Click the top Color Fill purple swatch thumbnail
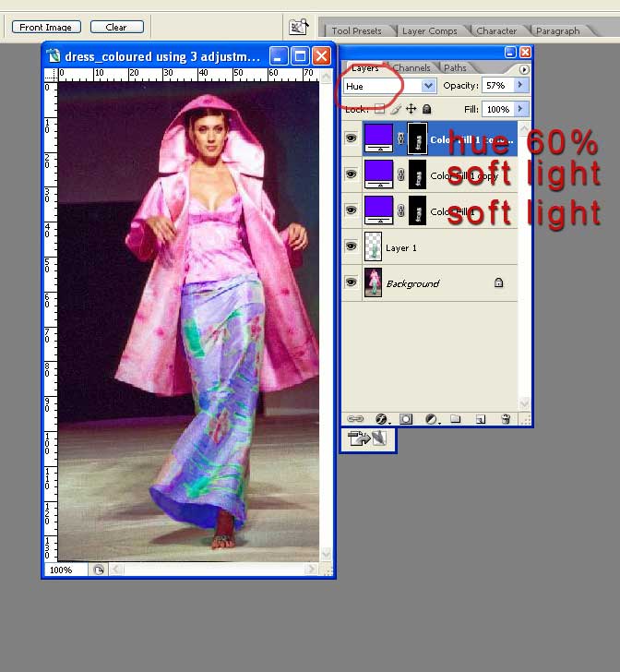The width and height of the screenshot is (620, 672). [x=378, y=138]
